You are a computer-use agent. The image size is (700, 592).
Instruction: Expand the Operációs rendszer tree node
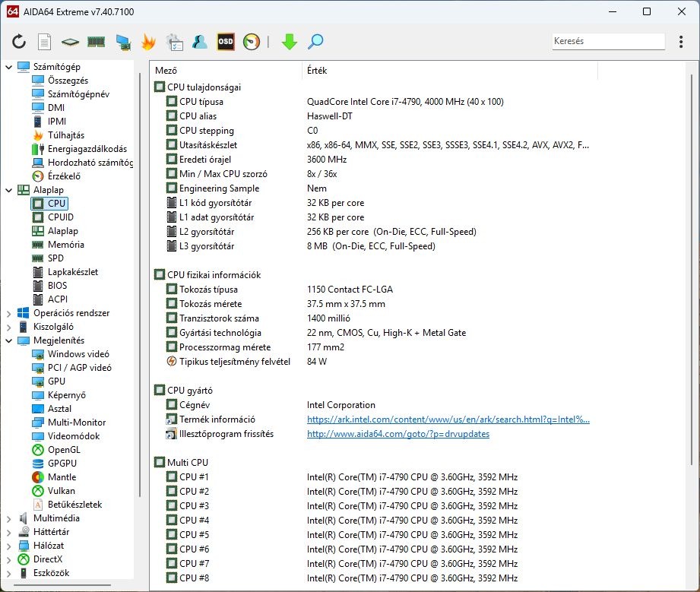(x=8, y=313)
